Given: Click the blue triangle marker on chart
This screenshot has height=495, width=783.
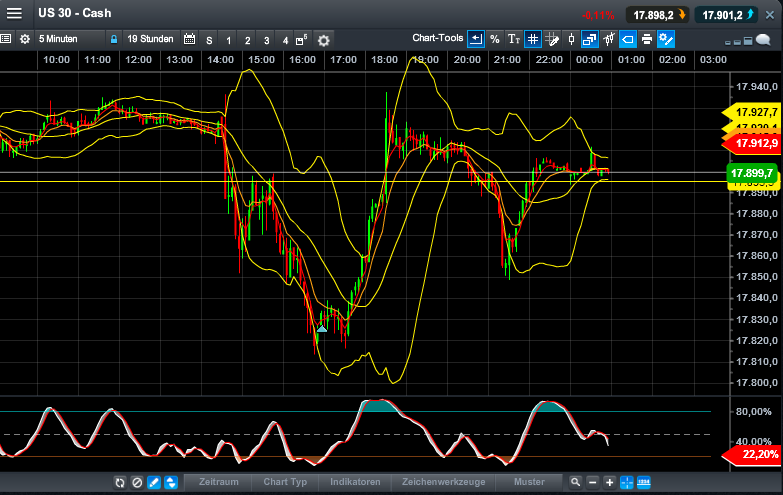Looking at the screenshot, I should pyautogui.click(x=322, y=329).
